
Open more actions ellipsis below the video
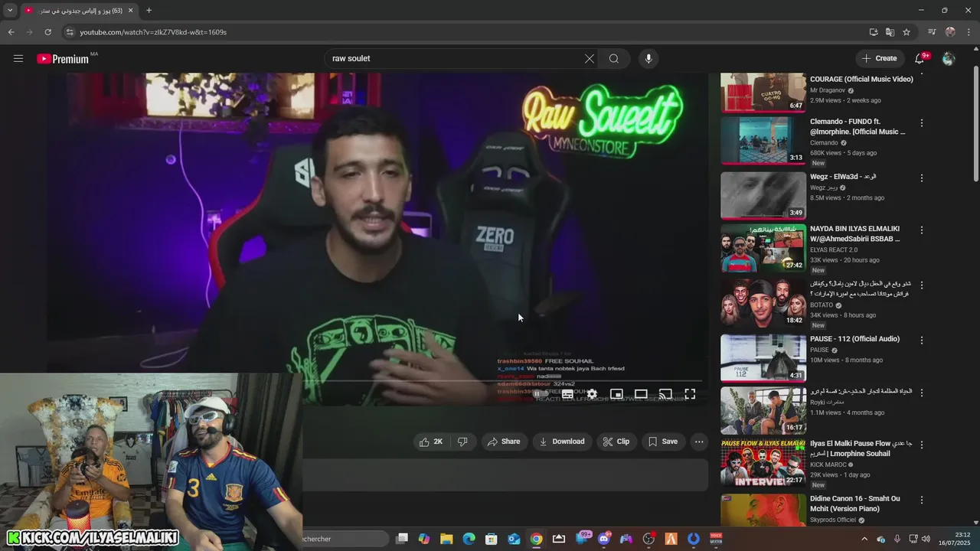(x=699, y=442)
